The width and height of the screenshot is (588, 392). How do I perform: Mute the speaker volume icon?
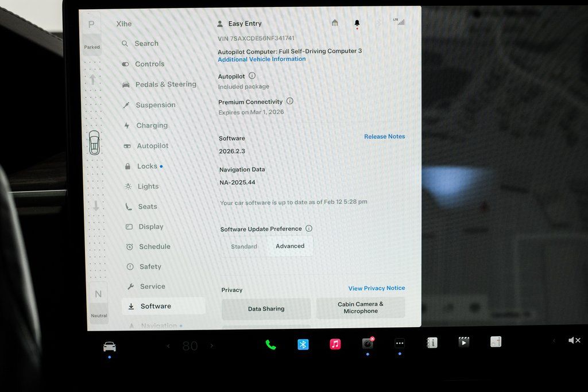[x=574, y=340]
